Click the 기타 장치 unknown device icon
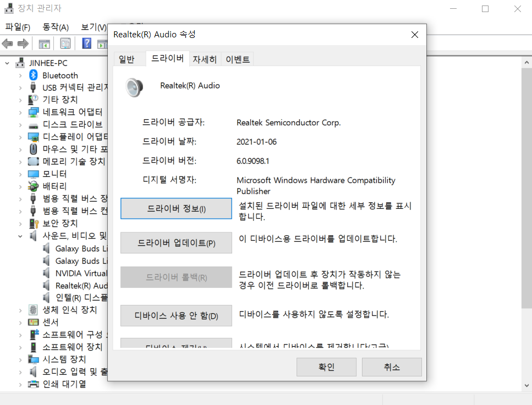Screen dimensions: 532x405 pyautogui.click(x=33, y=99)
